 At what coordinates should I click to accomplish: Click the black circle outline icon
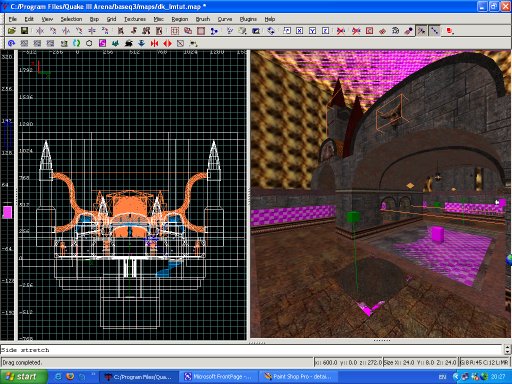pos(89,43)
